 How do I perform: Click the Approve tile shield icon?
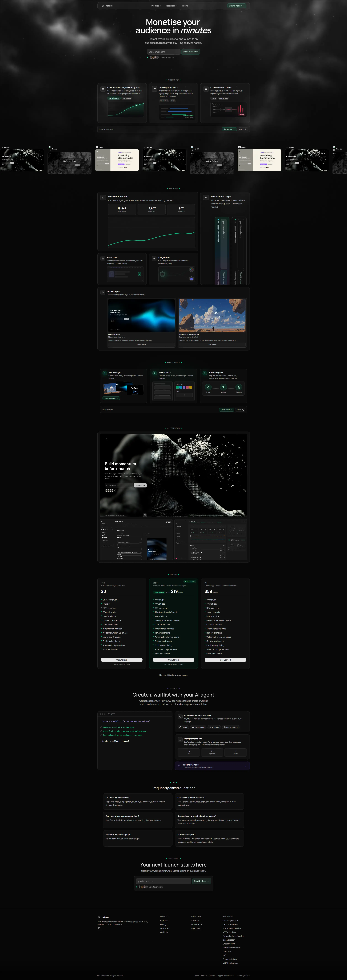click(x=212, y=751)
